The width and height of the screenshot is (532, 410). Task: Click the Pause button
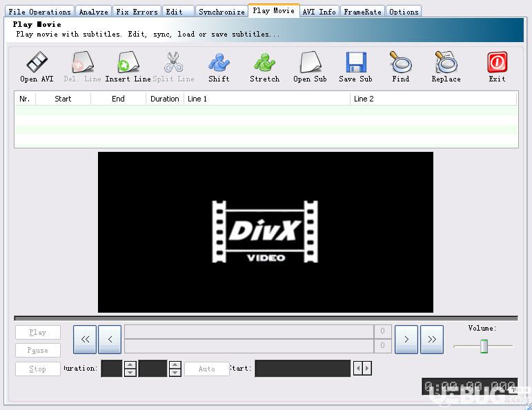[38, 350]
